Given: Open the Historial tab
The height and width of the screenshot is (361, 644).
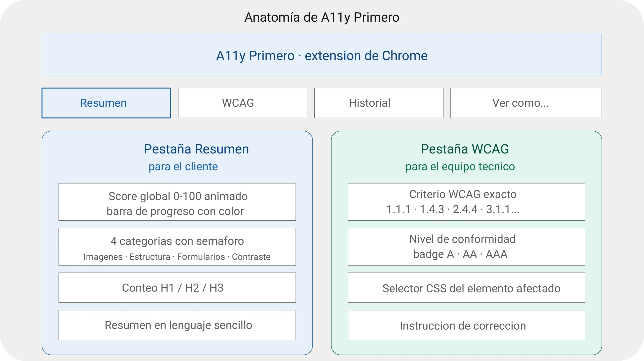Looking at the screenshot, I should click(379, 103).
